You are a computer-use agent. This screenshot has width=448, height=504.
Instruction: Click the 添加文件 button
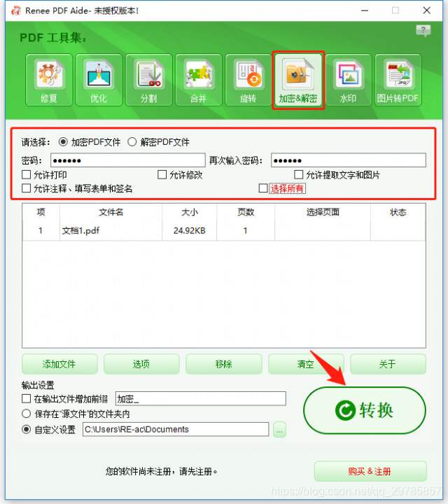59,364
